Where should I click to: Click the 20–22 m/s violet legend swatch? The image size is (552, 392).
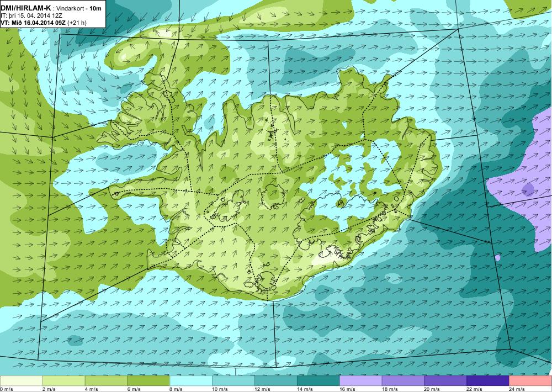pos(445,381)
